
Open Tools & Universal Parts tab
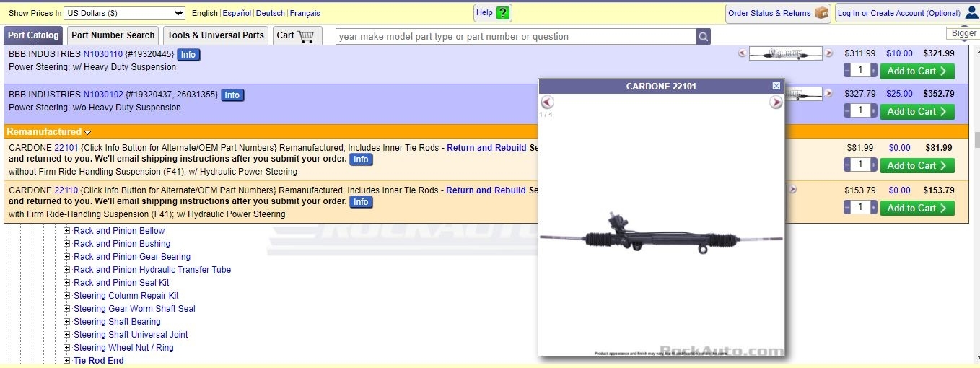(x=216, y=35)
